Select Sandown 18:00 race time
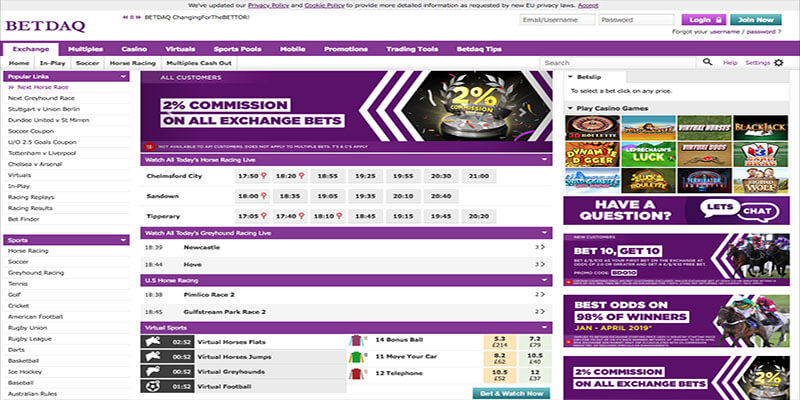800x400 pixels. click(x=253, y=196)
